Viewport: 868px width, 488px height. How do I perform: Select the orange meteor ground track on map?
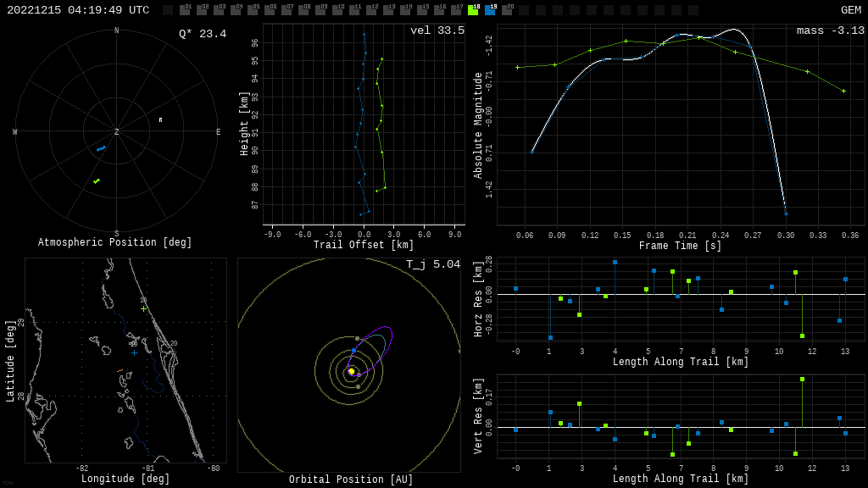pyautogui.click(x=120, y=370)
